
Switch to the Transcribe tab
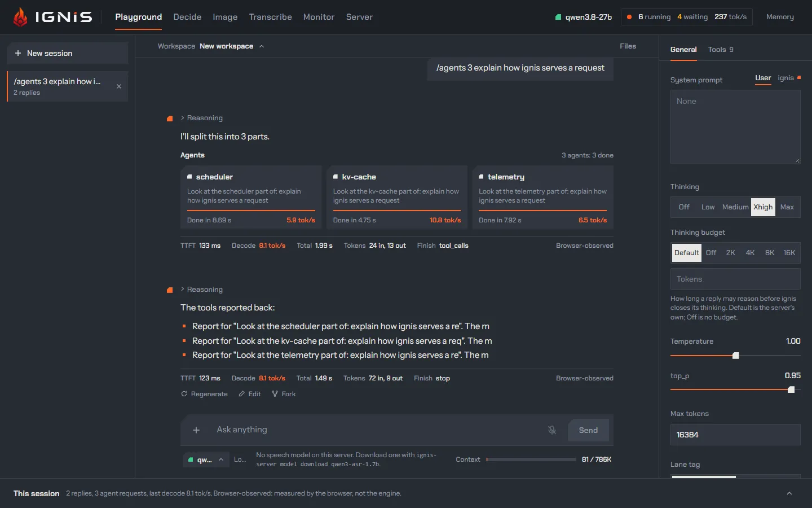click(271, 17)
